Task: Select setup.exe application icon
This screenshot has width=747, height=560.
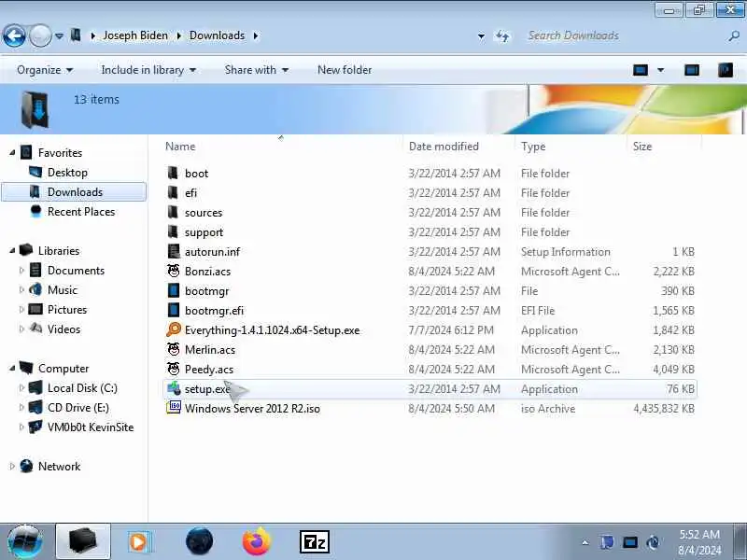Action: tap(174, 388)
